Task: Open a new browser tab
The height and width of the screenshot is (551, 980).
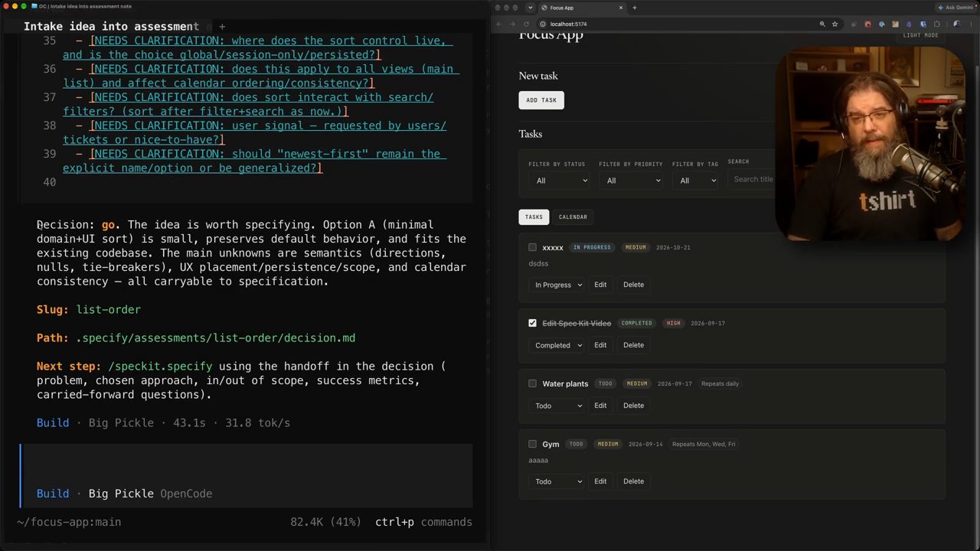Action: click(x=634, y=8)
